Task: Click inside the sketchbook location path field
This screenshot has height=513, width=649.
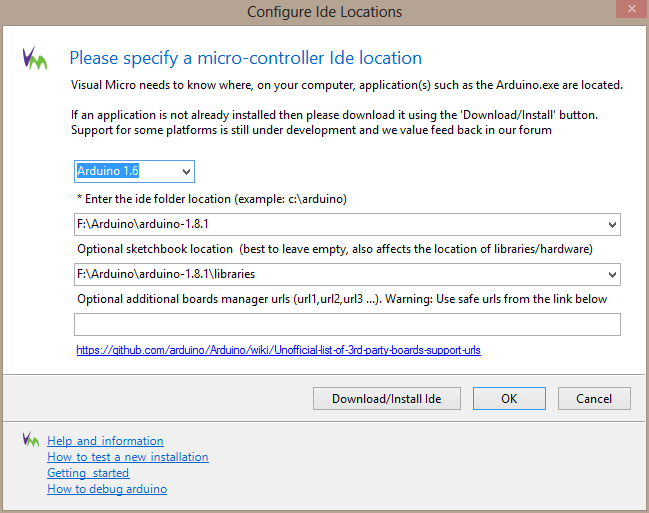Action: [x=340, y=274]
